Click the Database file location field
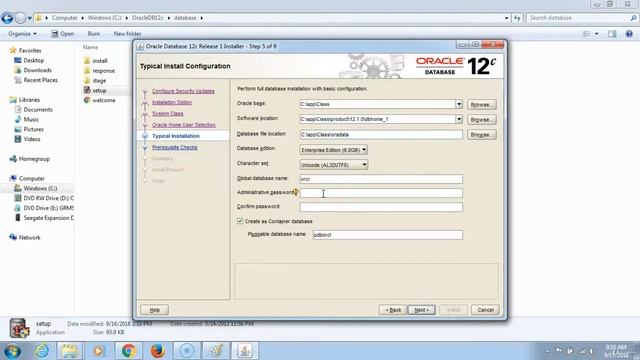 pos(381,134)
